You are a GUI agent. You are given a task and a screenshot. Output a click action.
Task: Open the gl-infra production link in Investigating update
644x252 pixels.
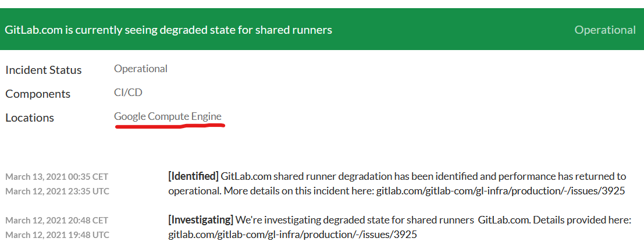[x=293, y=235]
